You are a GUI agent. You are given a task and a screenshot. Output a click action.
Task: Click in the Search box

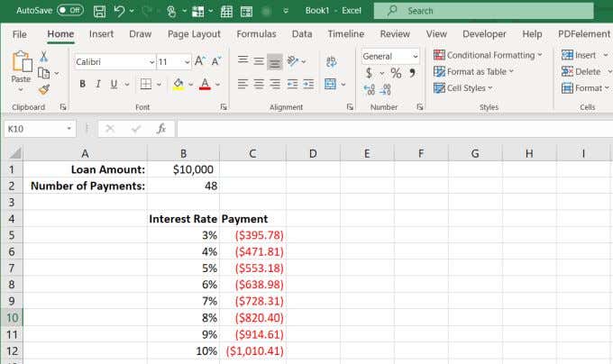483,11
